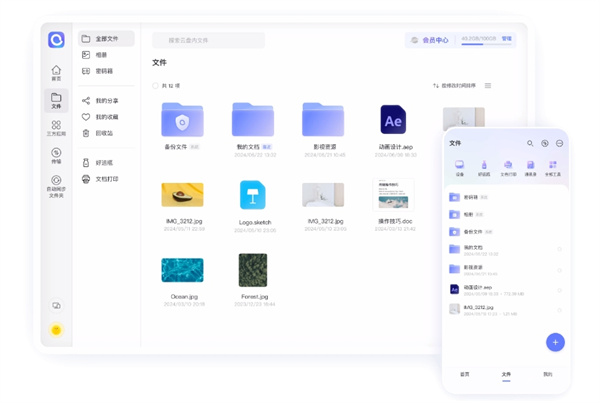The width and height of the screenshot is (600, 403).
Task: Click the 管理 manage storage link
Action: (507, 38)
